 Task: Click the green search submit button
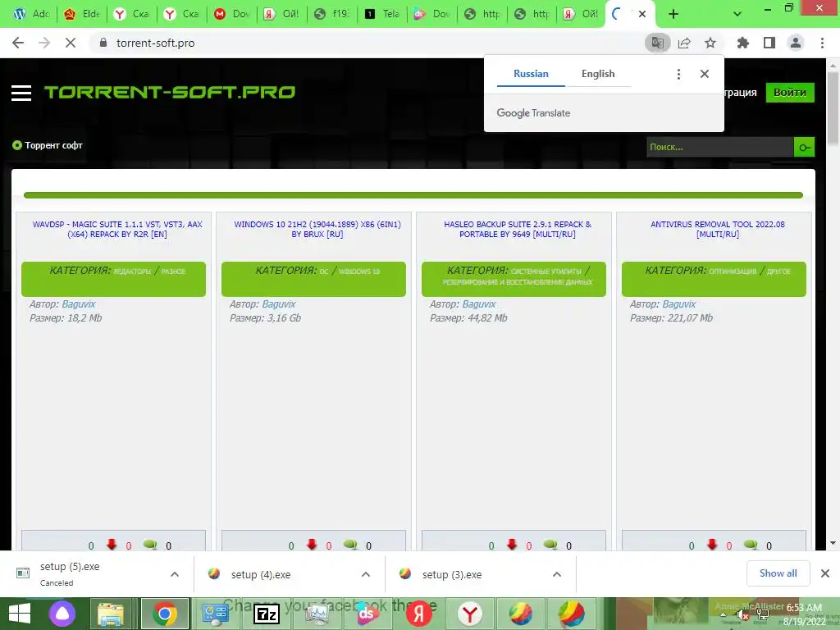[x=804, y=148]
